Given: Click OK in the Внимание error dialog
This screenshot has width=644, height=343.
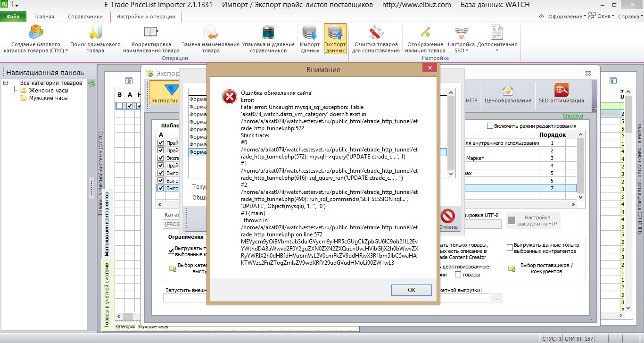Looking at the screenshot, I should click(x=412, y=290).
